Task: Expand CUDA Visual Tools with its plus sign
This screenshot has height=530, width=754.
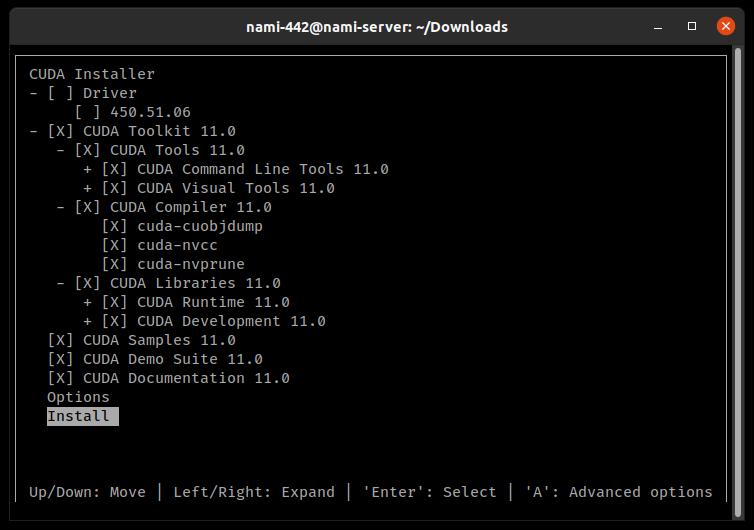Action: click(x=87, y=188)
